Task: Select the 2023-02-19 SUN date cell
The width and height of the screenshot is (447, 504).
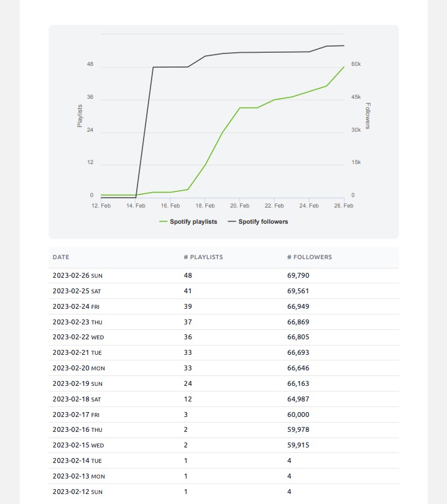Action: coord(78,383)
